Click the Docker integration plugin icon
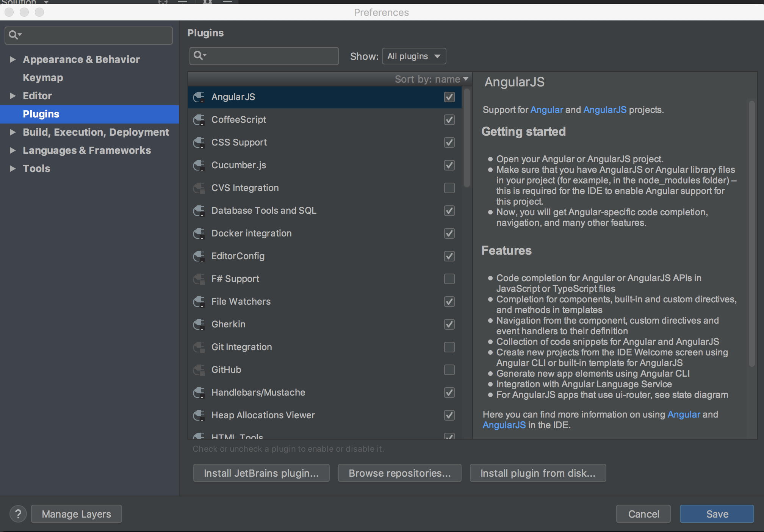 click(199, 233)
